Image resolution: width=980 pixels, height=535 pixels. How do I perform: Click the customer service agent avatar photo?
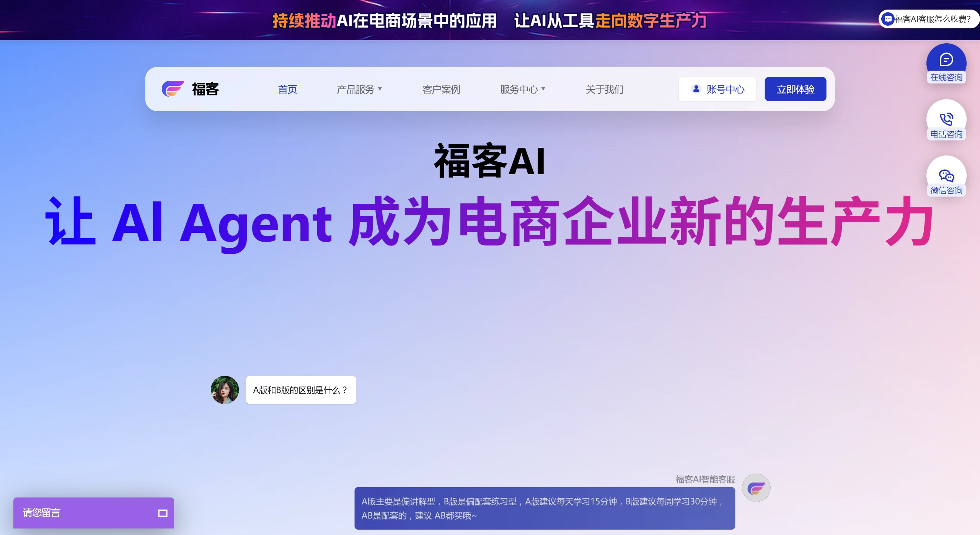click(225, 390)
